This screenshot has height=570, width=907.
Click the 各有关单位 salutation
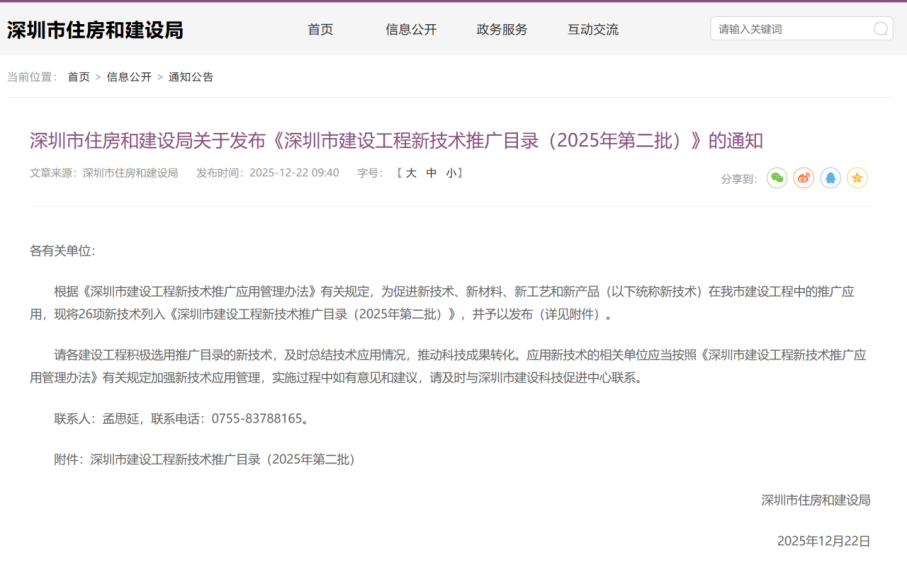(62, 251)
